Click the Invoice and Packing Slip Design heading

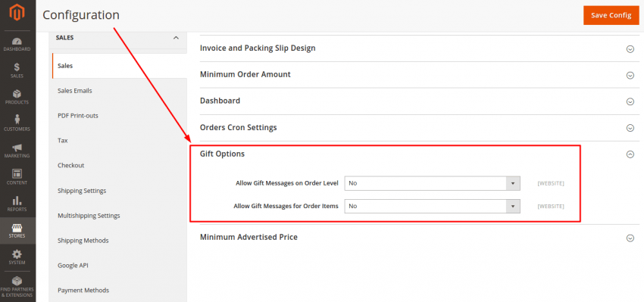coord(258,48)
